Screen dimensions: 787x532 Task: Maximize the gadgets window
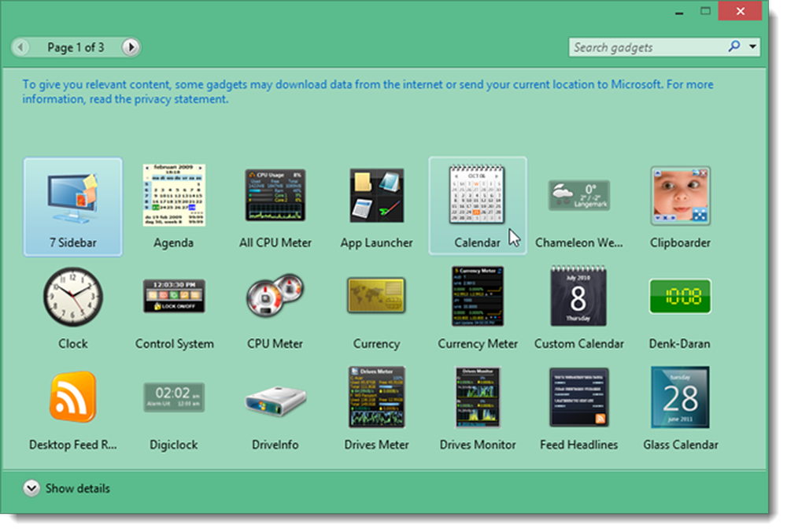coord(706,11)
